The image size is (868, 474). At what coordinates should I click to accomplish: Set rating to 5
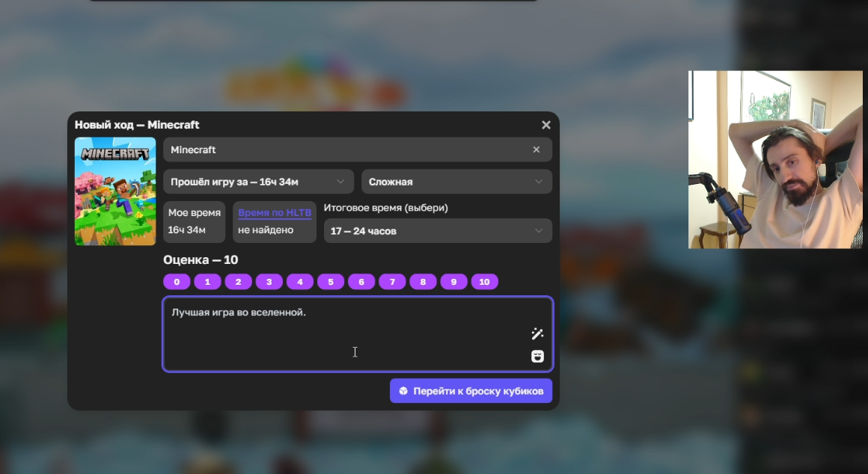(331, 282)
